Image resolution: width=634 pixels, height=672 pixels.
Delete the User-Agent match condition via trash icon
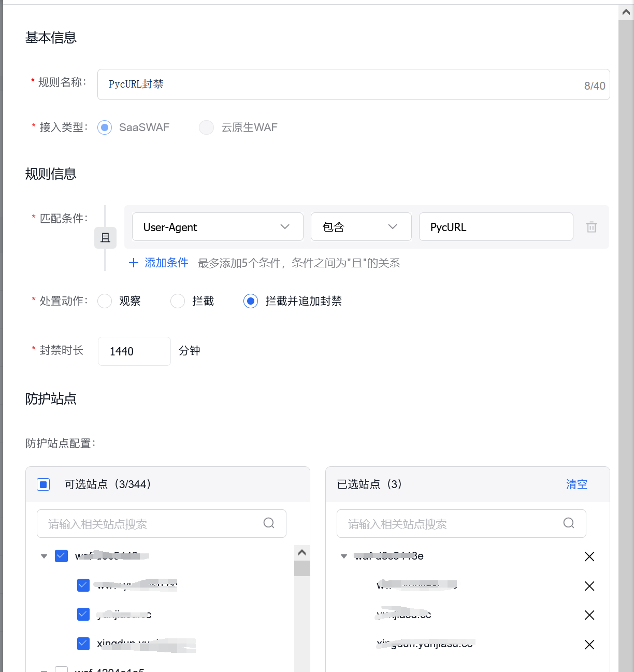coord(592,227)
